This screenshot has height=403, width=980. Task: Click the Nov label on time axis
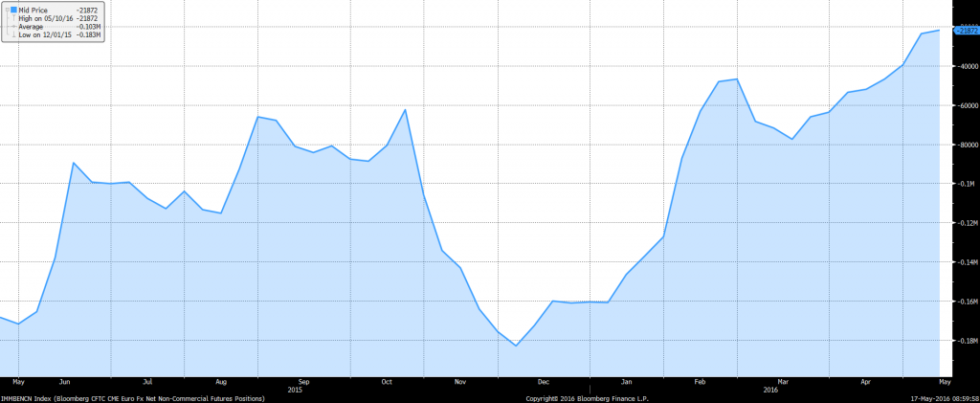click(x=460, y=381)
